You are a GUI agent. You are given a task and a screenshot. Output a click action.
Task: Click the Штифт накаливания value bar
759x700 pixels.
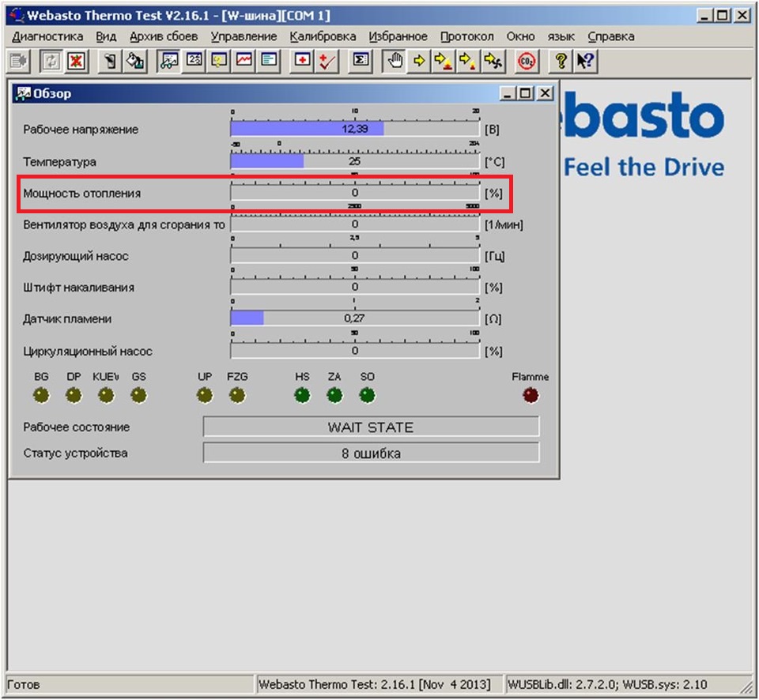click(355, 287)
